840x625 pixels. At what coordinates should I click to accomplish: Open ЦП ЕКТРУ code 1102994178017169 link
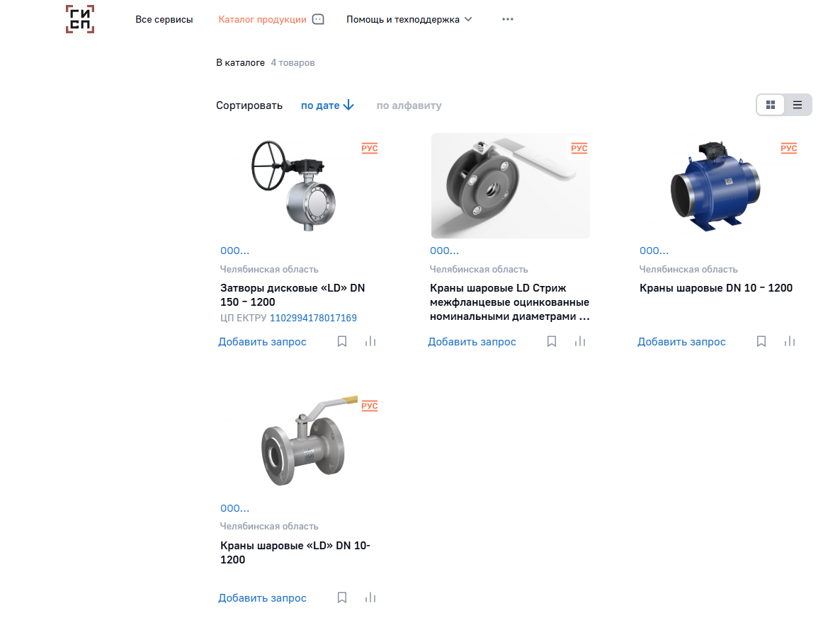313,318
